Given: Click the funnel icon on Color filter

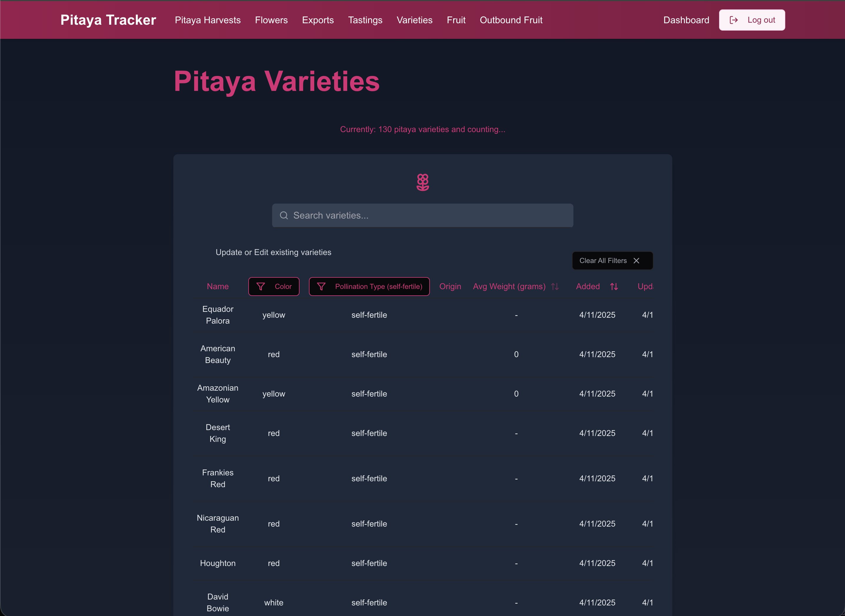Looking at the screenshot, I should (261, 286).
